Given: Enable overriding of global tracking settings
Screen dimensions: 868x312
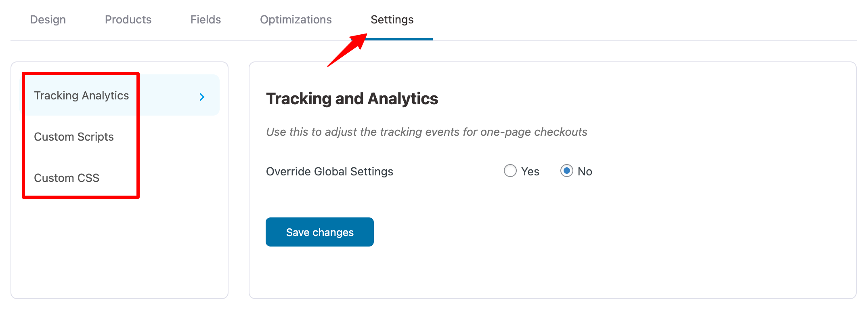Looking at the screenshot, I should click(x=510, y=171).
